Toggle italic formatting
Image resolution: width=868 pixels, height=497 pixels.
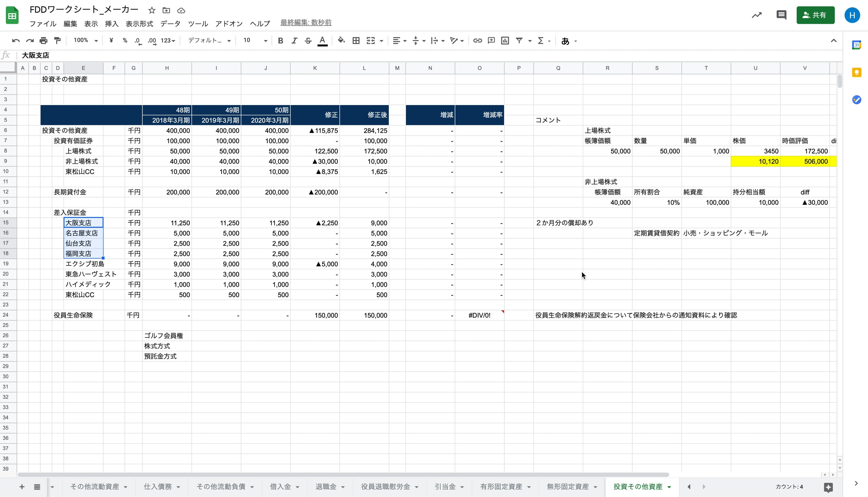point(294,41)
